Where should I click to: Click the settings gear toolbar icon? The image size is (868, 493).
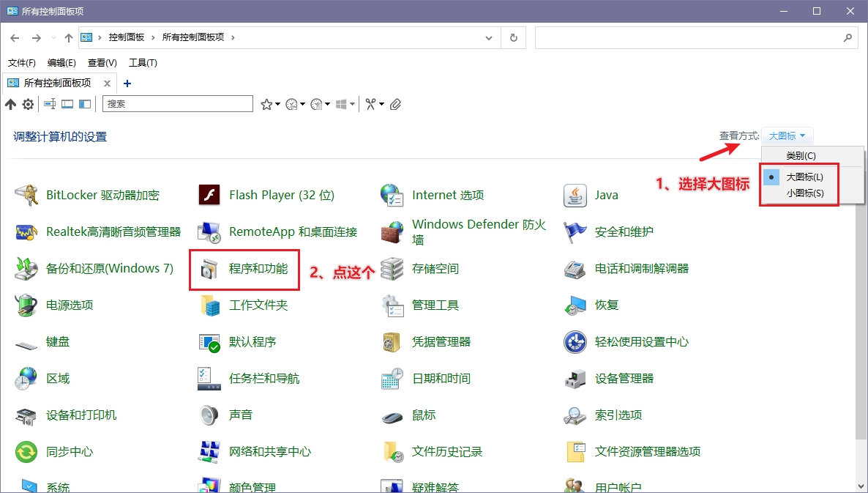28,104
